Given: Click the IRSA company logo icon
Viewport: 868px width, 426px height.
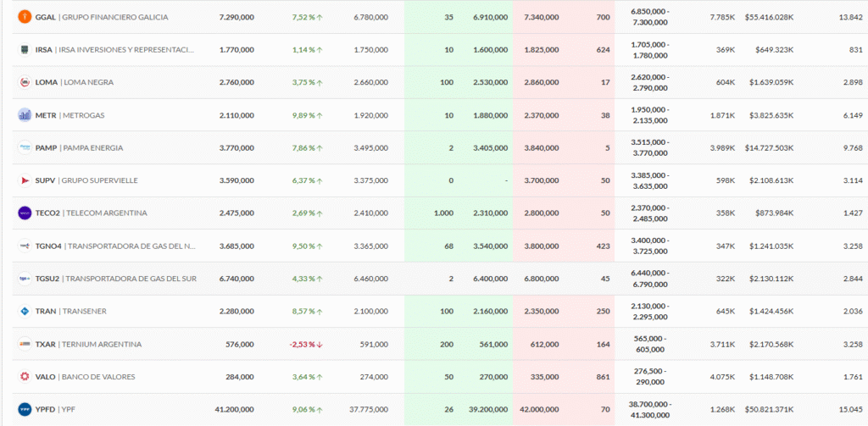Looking at the screenshot, I should coord(25,50).
